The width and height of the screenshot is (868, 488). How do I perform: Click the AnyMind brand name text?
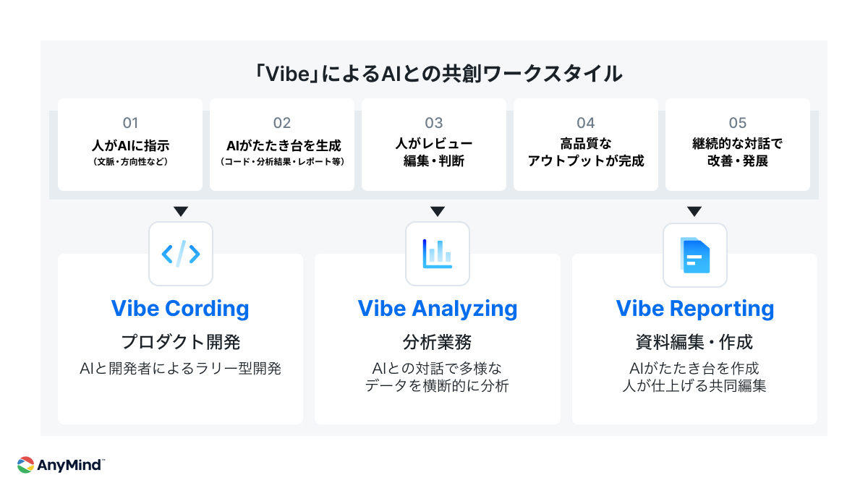click(x=71, y=464)
